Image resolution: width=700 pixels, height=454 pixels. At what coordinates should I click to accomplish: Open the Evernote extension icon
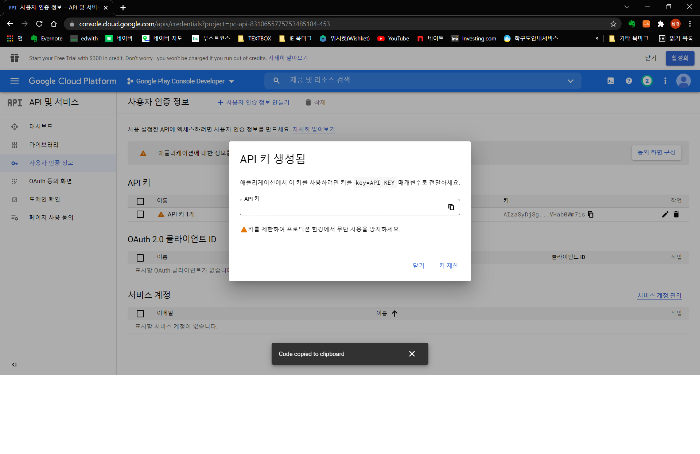(632, 24)
